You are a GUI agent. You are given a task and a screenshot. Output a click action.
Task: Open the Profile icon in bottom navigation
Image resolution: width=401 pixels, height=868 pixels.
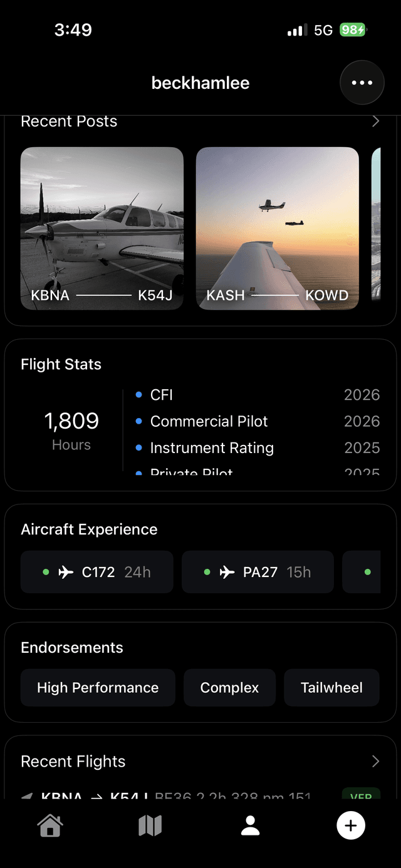[250, 825]
